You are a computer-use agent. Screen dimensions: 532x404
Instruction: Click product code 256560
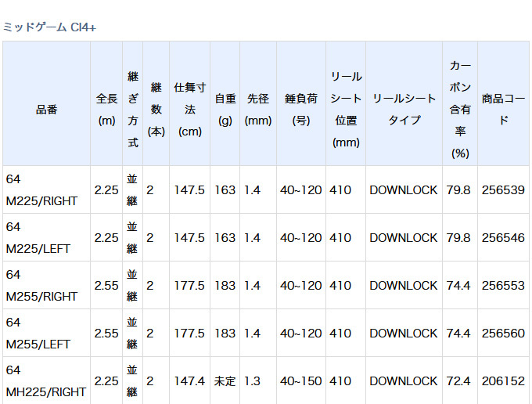503,334
